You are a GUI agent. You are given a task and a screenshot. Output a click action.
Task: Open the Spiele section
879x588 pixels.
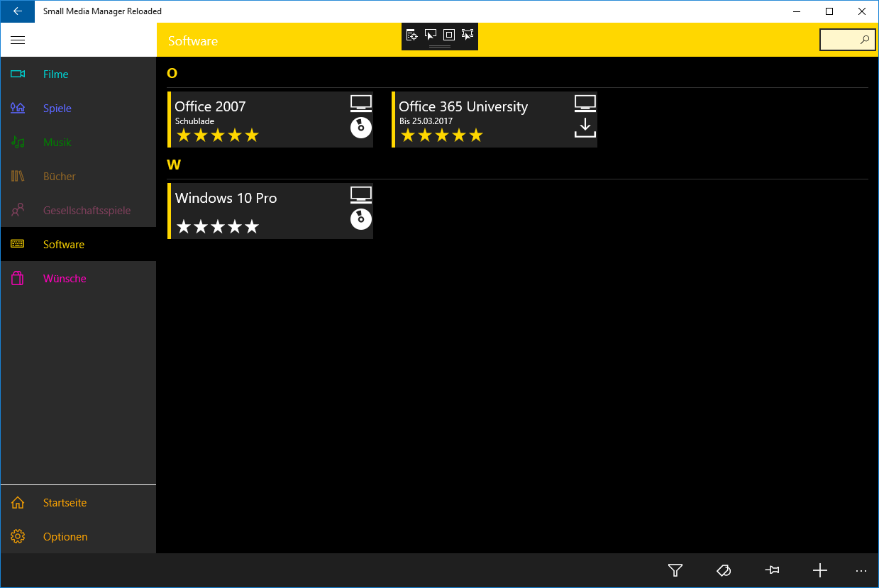(x=78, y=109)
